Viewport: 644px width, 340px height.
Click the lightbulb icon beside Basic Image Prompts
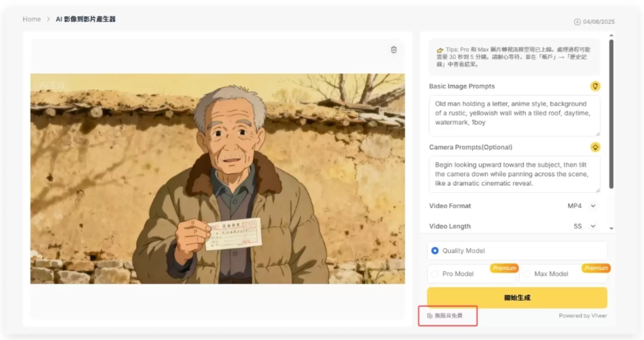pyautogui.click(x=595, y=86)
